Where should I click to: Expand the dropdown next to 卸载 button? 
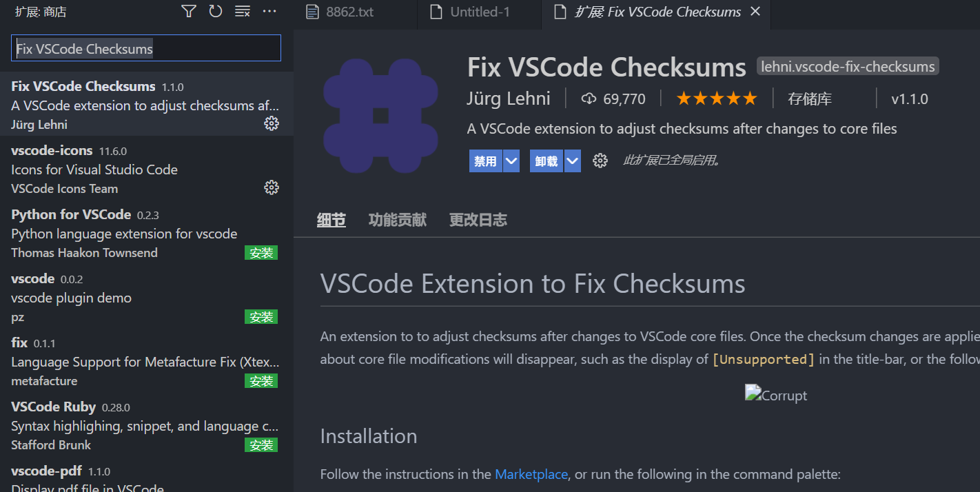click(572, 161)
